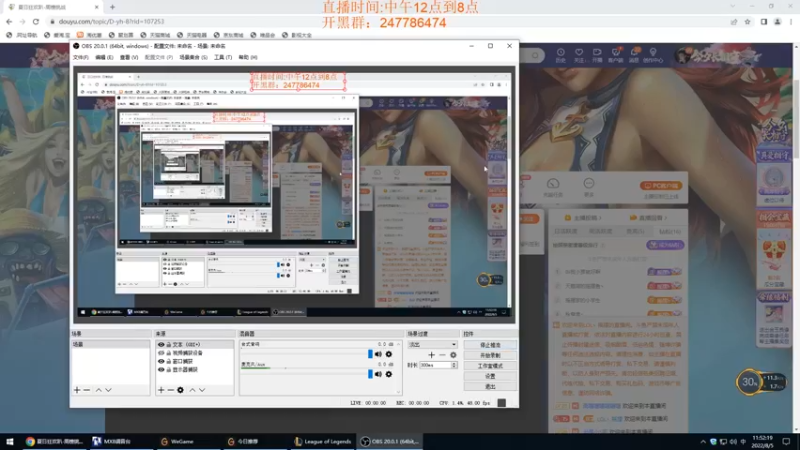Viewport: 800px width, 450px height.
Task: Click Chrome address bar douyu.com URL
Action: [x=111, y=21]
